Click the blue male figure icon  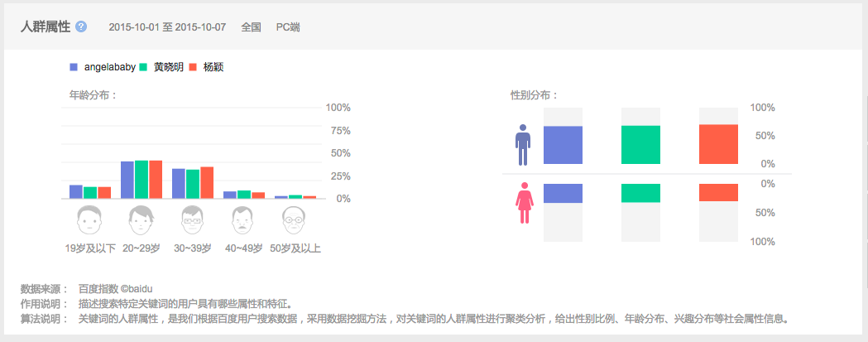pyautogui.click(x=522, y=145)
